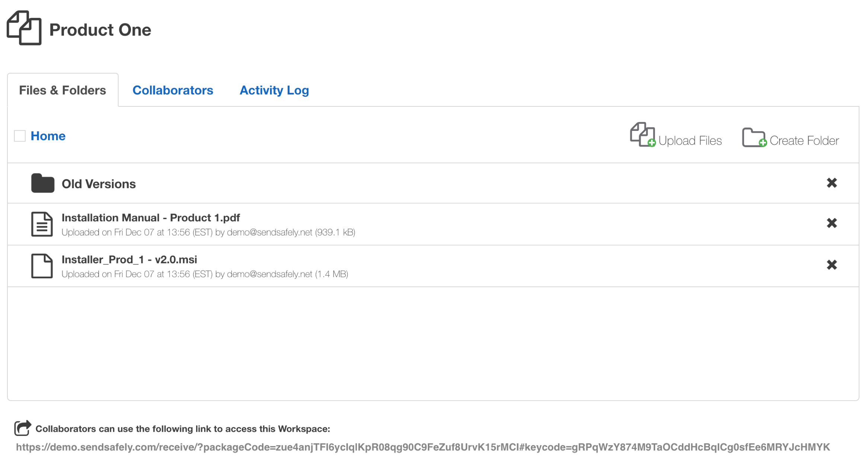Open the Old Versions folder icon

point(42,183)
